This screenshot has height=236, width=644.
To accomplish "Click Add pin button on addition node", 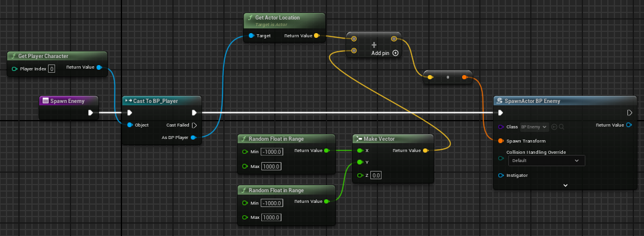I will point(385,53).
